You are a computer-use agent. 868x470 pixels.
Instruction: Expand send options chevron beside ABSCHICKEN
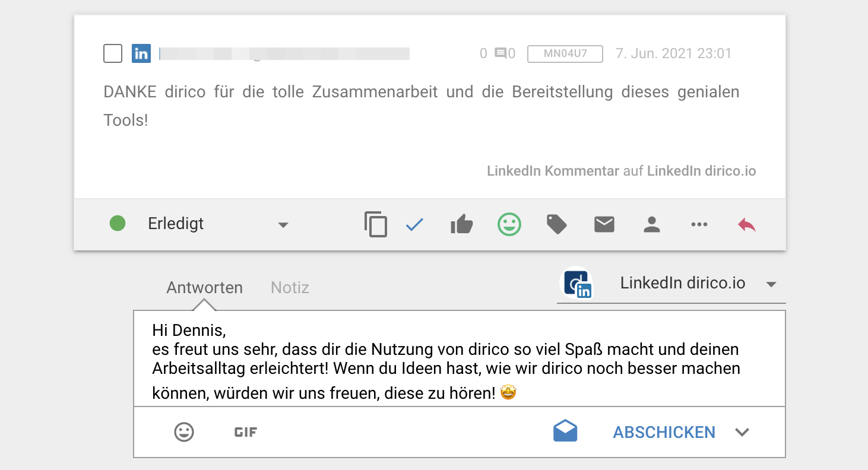[x=742, y=432]
